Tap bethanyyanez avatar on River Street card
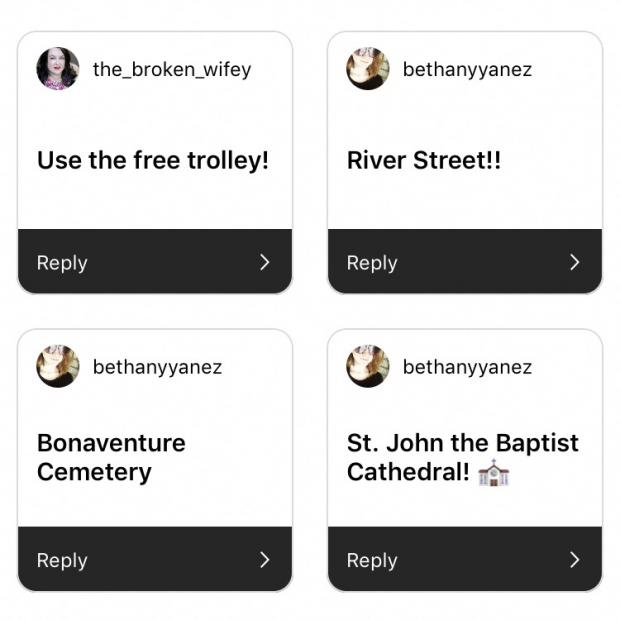 click(x=368, y=69)
